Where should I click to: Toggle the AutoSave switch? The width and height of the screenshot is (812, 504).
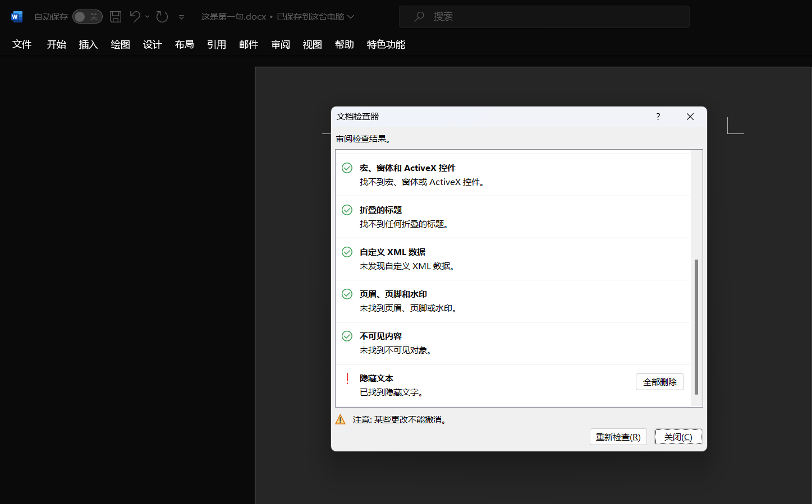point(88,17)
